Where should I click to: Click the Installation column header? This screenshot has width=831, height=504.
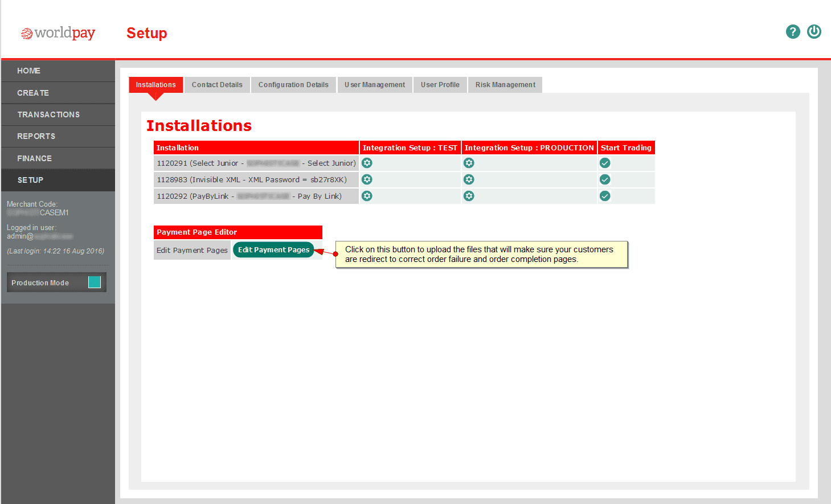(256, 147)
